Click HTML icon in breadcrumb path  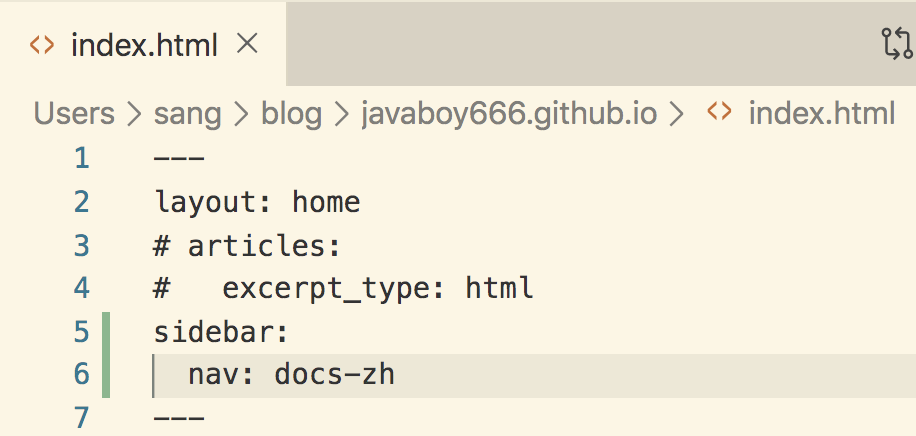(719, 112)
